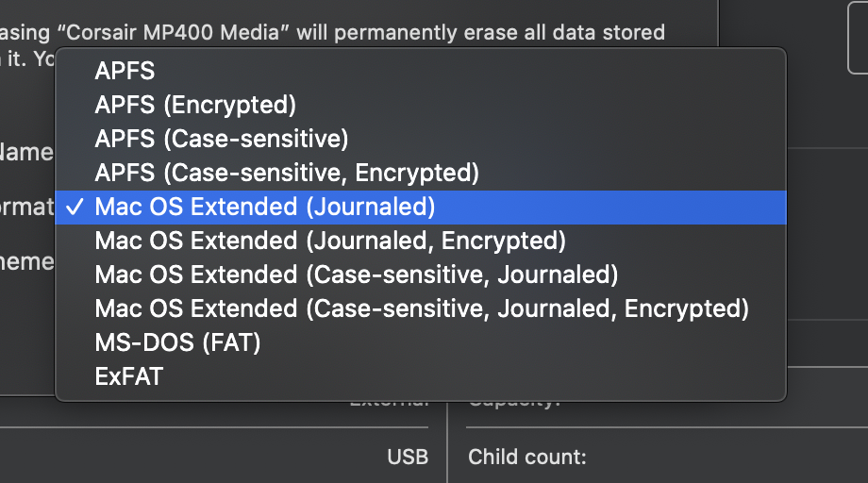Screen dimensions: 868x483
Task: Select Mac OS Extended (Case-sensitive, Journaled)
Action: pyautogui.click(x=357, y=275)
